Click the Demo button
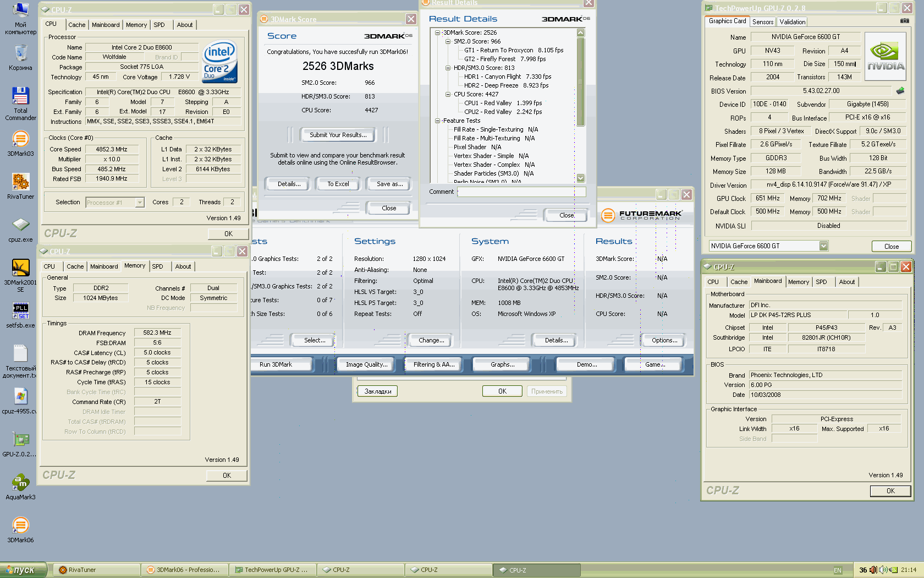The image size is (924, 578). click(x=587, y=364)
